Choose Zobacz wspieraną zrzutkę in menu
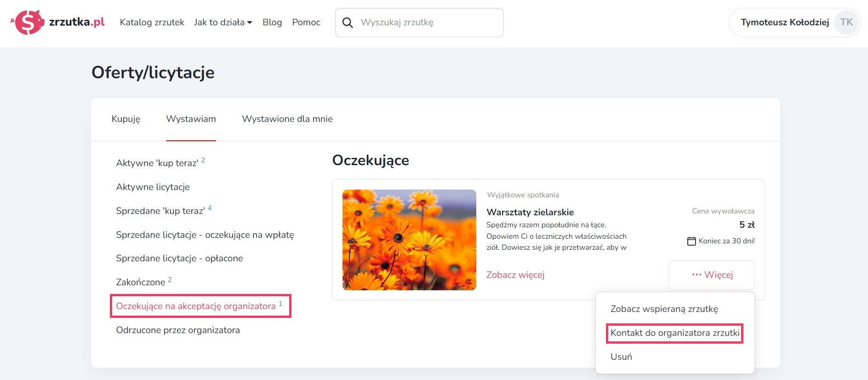Viewport: 868px width, 380px height. (664, 309)
